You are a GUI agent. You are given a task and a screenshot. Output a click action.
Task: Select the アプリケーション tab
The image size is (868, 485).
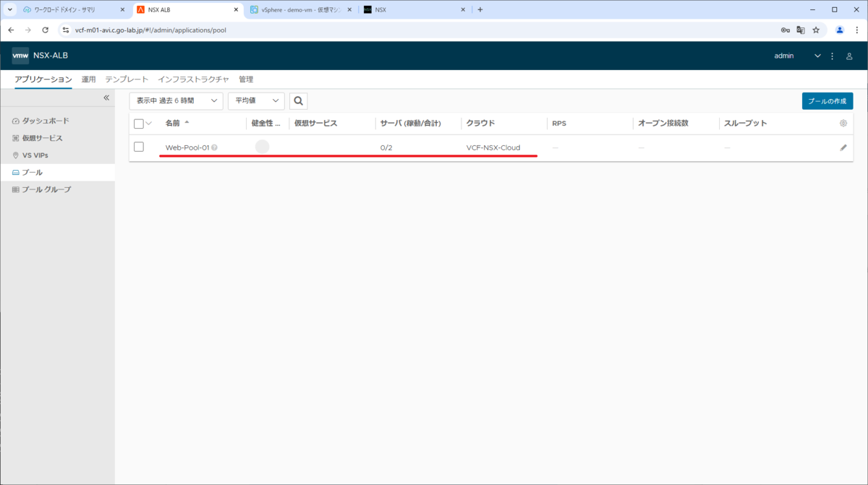point(43,80)
